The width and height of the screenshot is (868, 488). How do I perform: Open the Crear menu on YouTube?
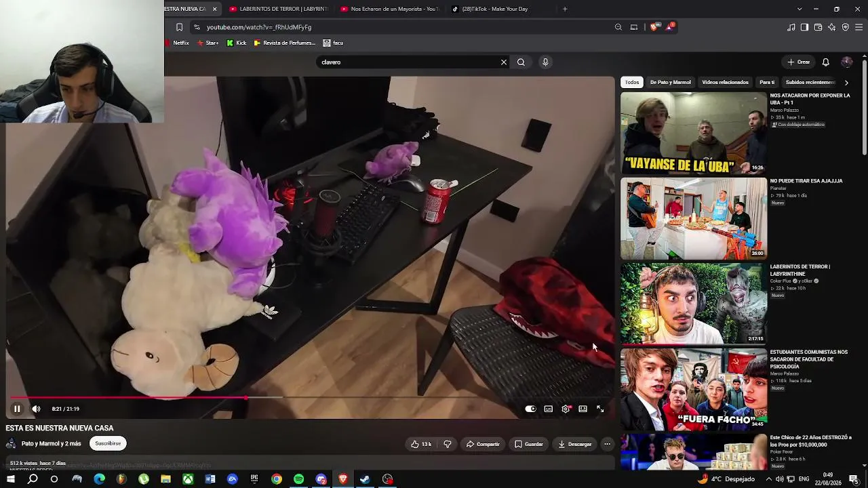click(x=799, y=62)
